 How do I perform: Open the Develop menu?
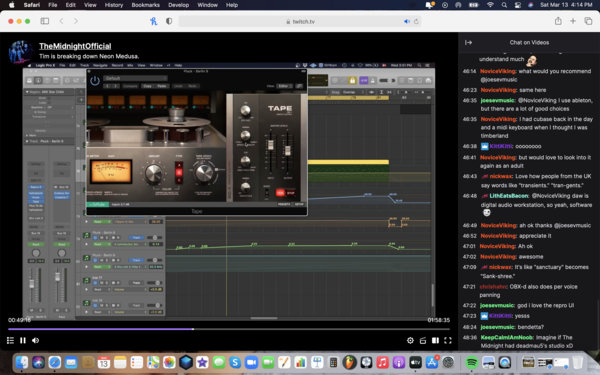pos(178,5)
